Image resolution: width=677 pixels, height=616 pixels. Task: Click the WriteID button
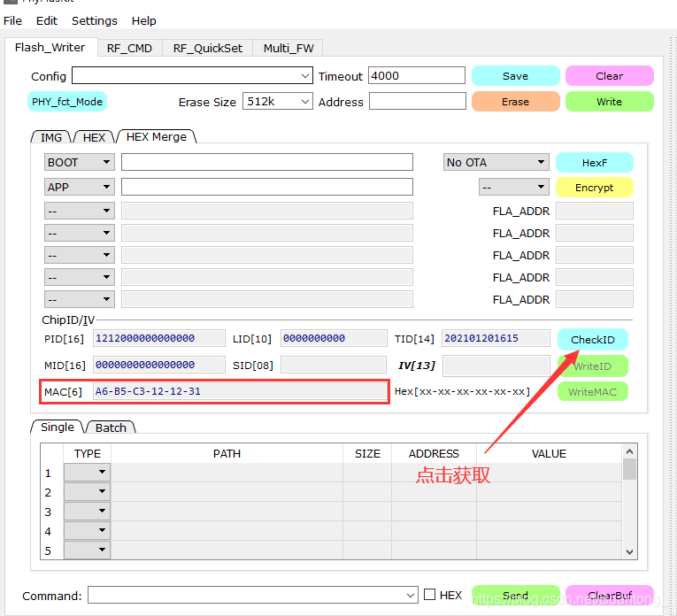click(x=593, y=366)
